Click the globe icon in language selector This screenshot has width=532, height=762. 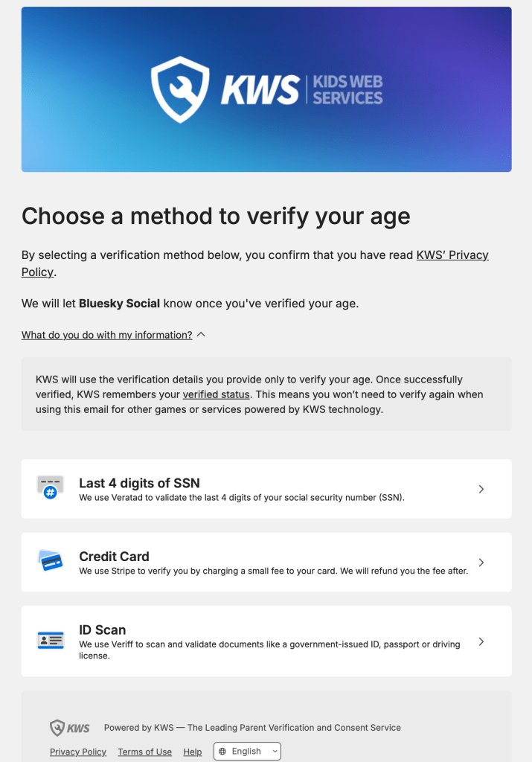coord(223,752)
